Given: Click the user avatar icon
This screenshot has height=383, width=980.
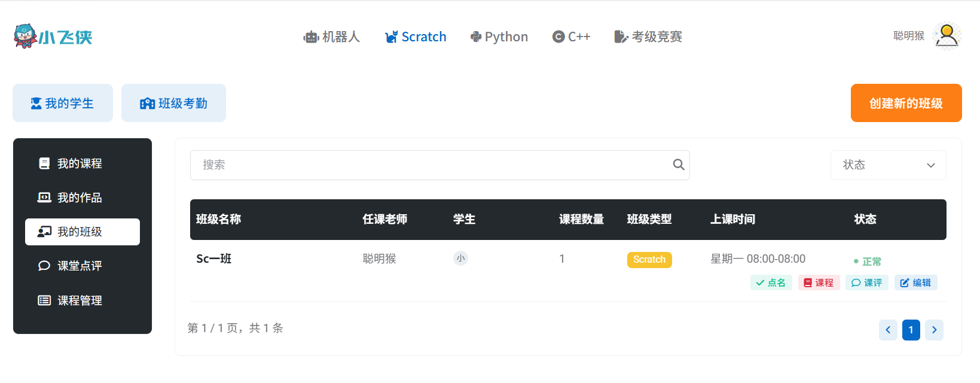Looking at the screenshot, I should tap(947, 36).
